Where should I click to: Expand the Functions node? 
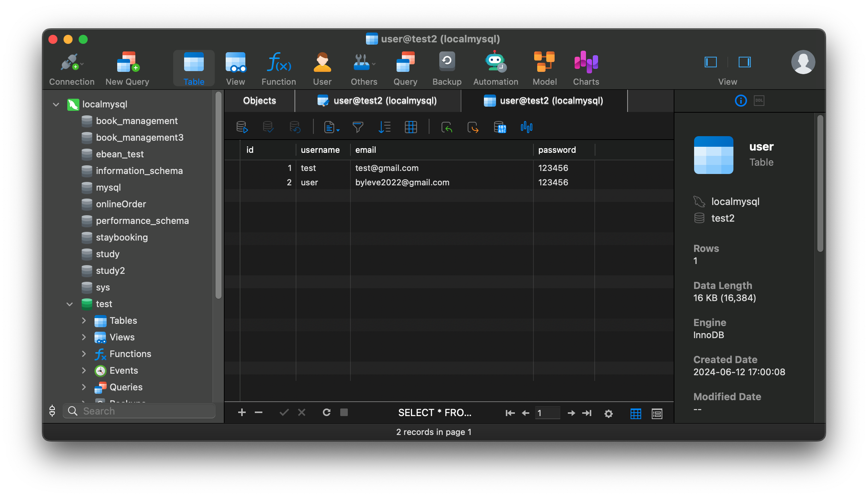point(84,354)
